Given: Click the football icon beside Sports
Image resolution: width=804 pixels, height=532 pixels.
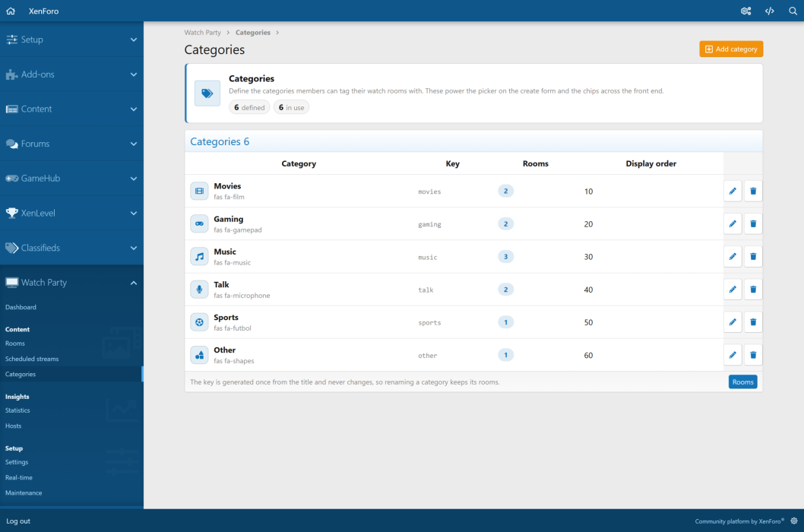Looking at the screenshot, I should [x=199, y=322].
